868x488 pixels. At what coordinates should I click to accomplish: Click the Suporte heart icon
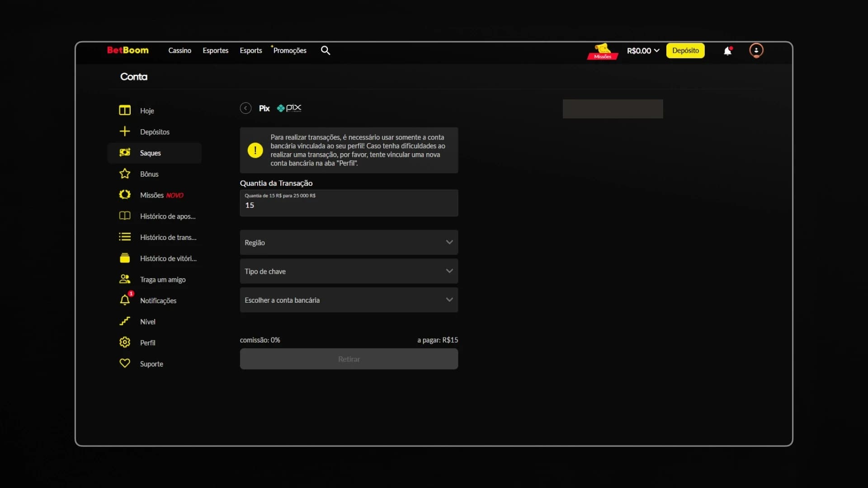tap(125, 363)
